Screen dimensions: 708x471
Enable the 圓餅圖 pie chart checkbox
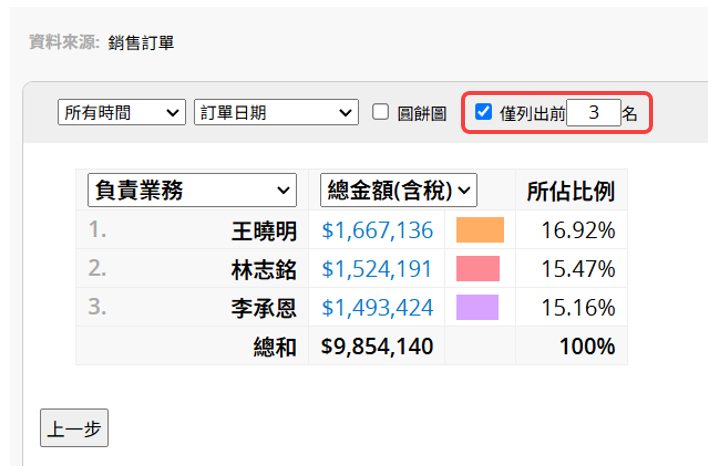[381, 113]
